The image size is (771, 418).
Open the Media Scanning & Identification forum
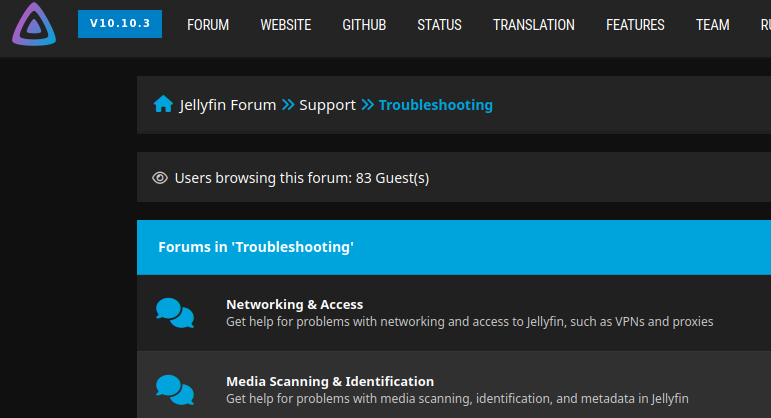[330, 381]
